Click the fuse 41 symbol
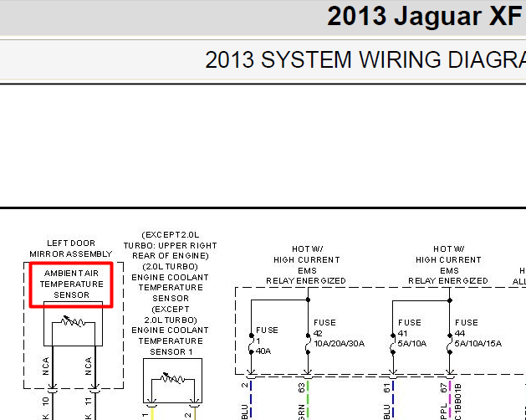The height and width of the screenshot is (420, 526). [393, 344]
